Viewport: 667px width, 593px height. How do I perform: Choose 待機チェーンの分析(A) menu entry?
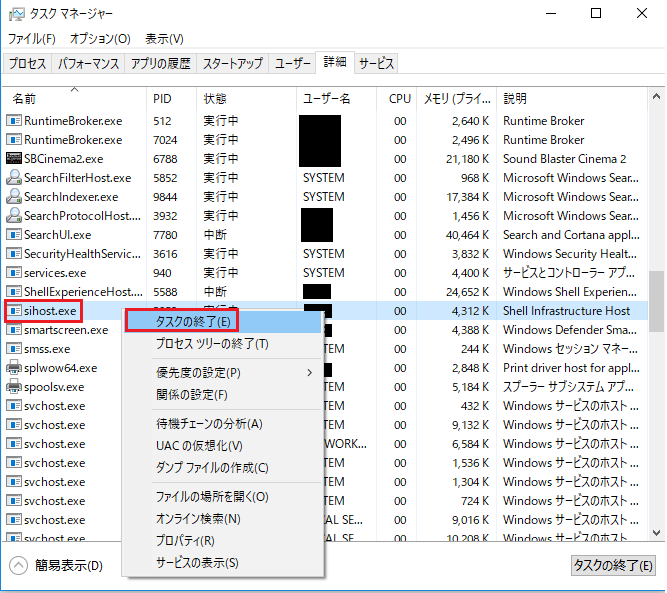coord(223,424)
